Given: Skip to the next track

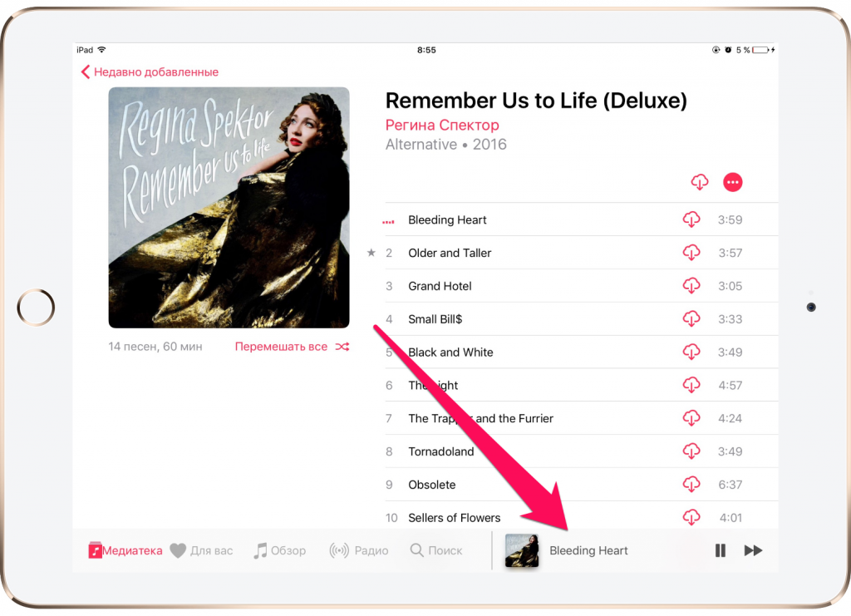Looking at the screenshot, I should pyautogui.click(x=753, y=550).
